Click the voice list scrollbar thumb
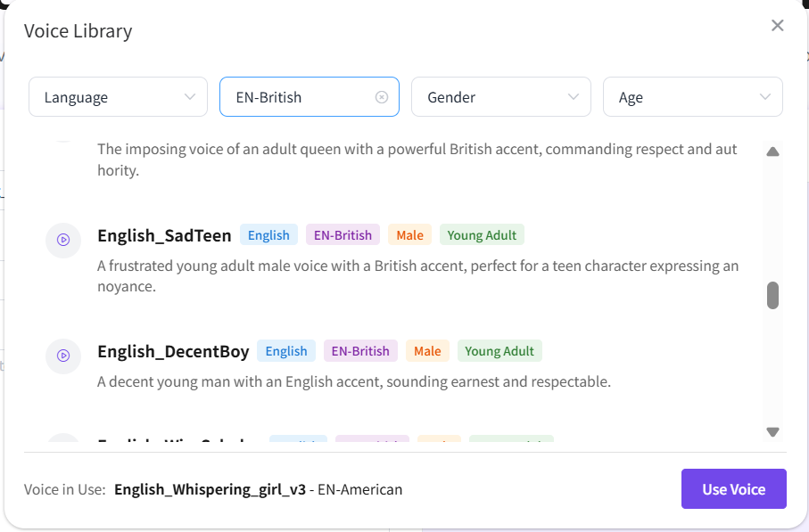Viewport: 809px width, 532px height. [772, 295]
